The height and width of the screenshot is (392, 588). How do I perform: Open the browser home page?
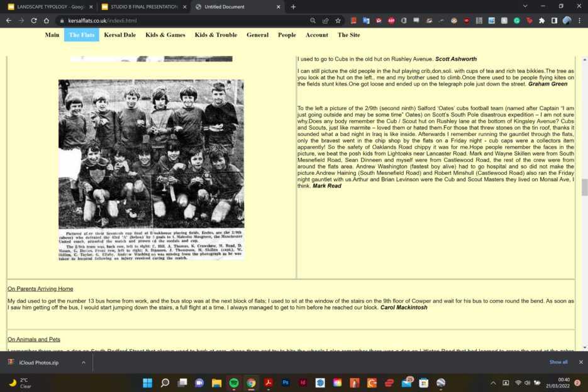coord(46,21)
